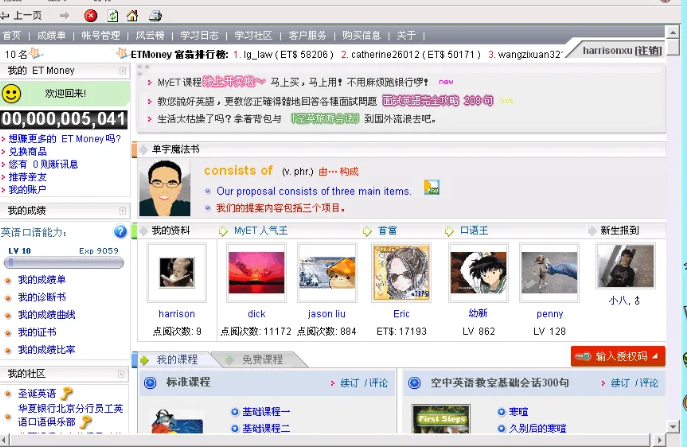Open jason liu's mushroom profile thumbnail
The width and height of the screenshot is (687, 447).
click(x=327, y=273)
